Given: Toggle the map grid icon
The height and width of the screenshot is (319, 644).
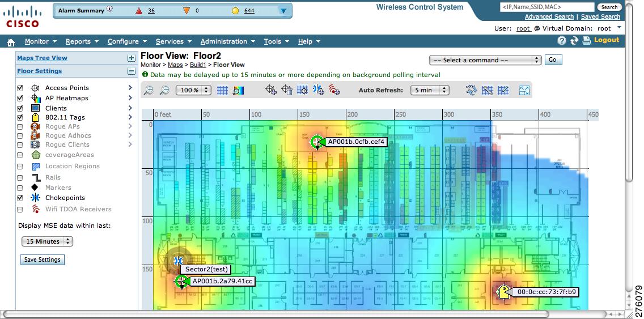Looking at the screenshot, I should (222, 90).
